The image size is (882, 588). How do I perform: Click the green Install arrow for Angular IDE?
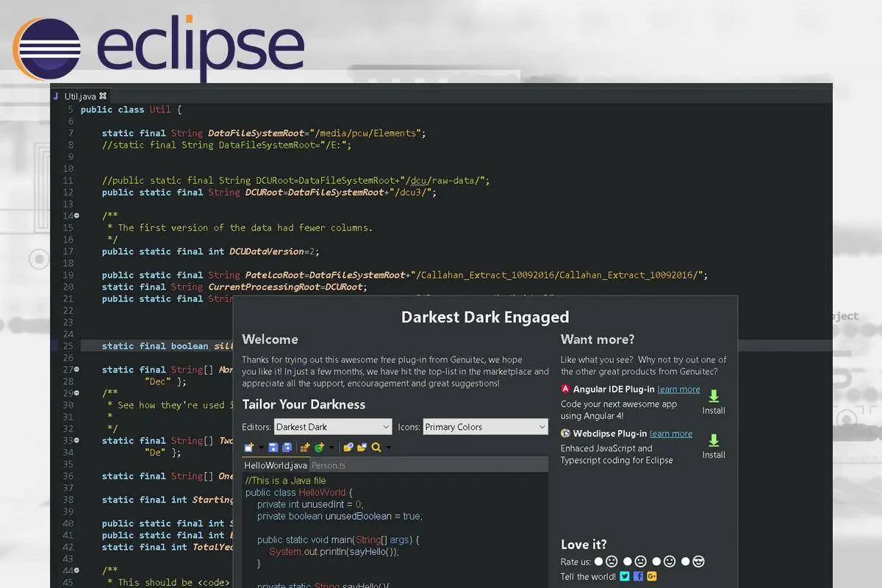(x=714, y=396)
